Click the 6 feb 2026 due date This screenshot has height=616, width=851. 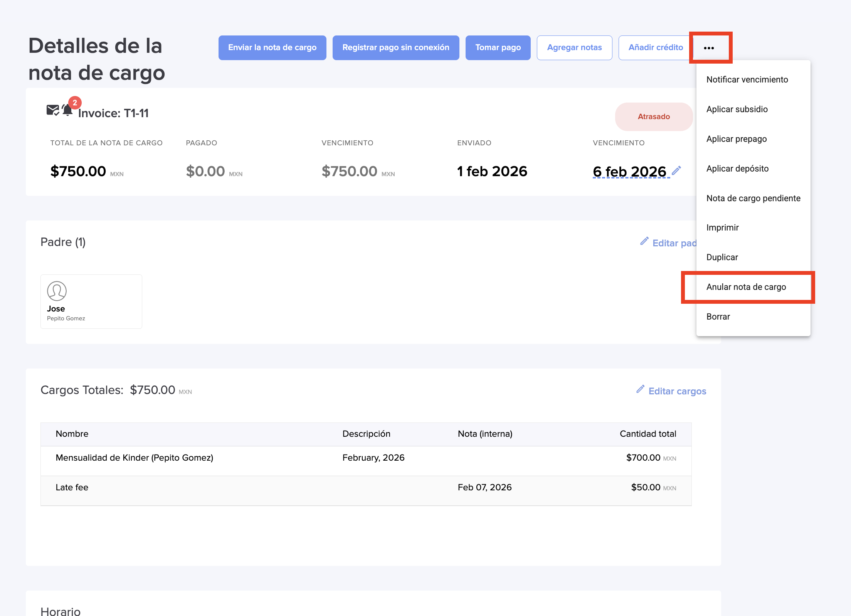coord(629,171)
